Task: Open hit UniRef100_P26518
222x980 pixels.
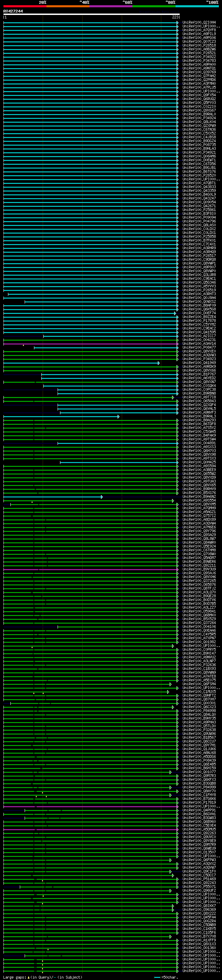Action: 199,45
